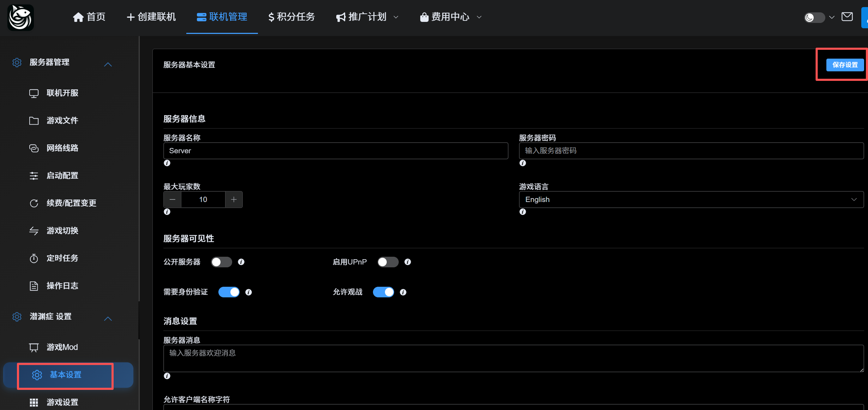Click info icon next to 启用UPnP
Screen dimensions: 868x410
[408, 262]
